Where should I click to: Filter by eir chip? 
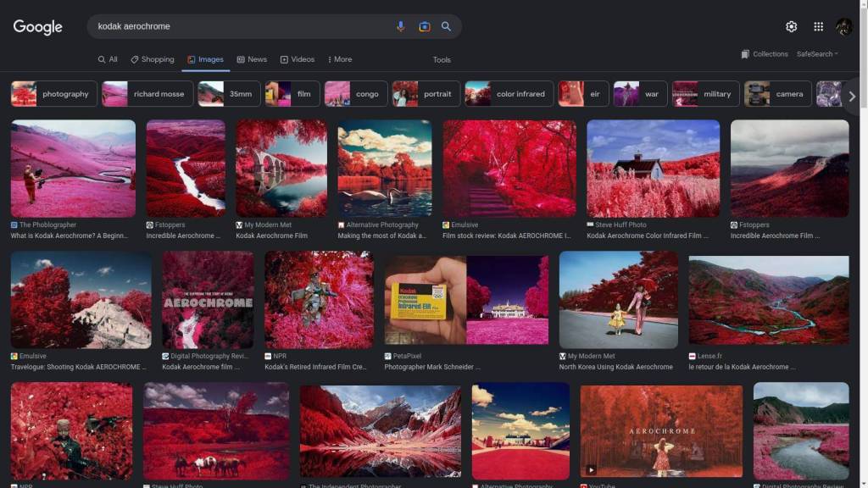(583, 94)
